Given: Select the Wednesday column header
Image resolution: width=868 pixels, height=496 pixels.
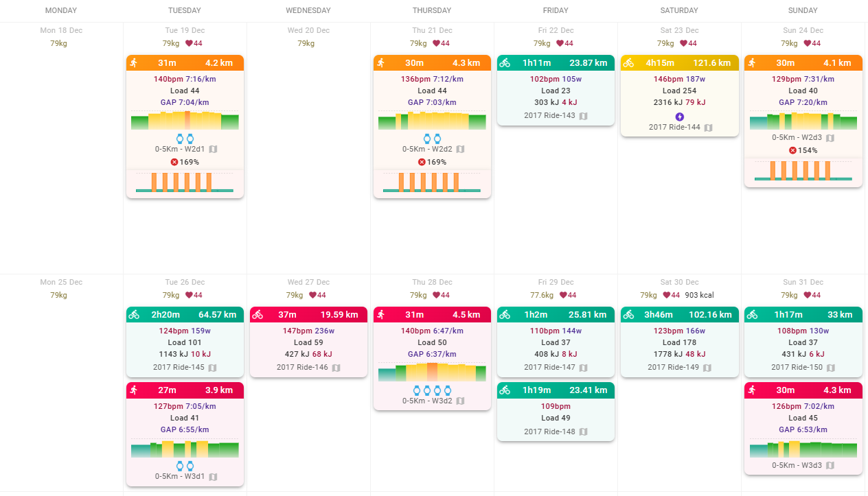Looking at the screenshot, I should point(308,10).
